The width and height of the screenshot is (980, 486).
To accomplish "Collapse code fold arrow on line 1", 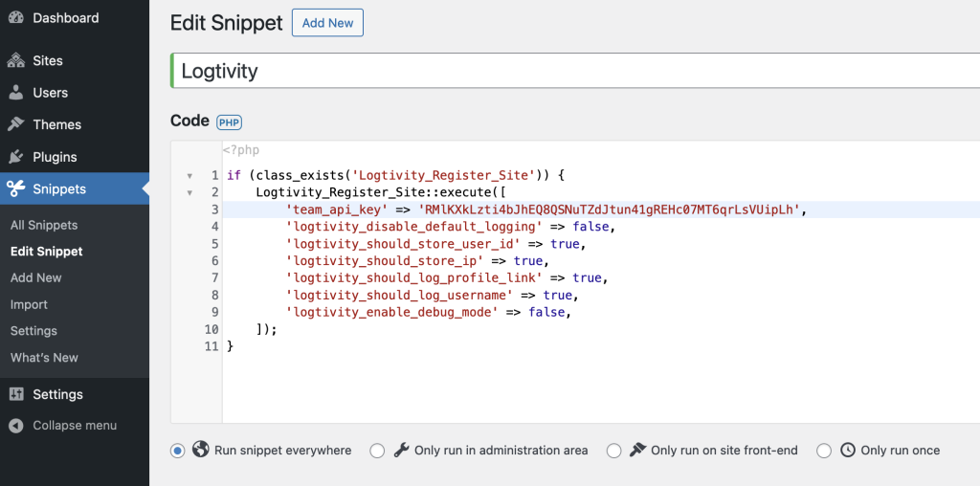I will point(189,176).
